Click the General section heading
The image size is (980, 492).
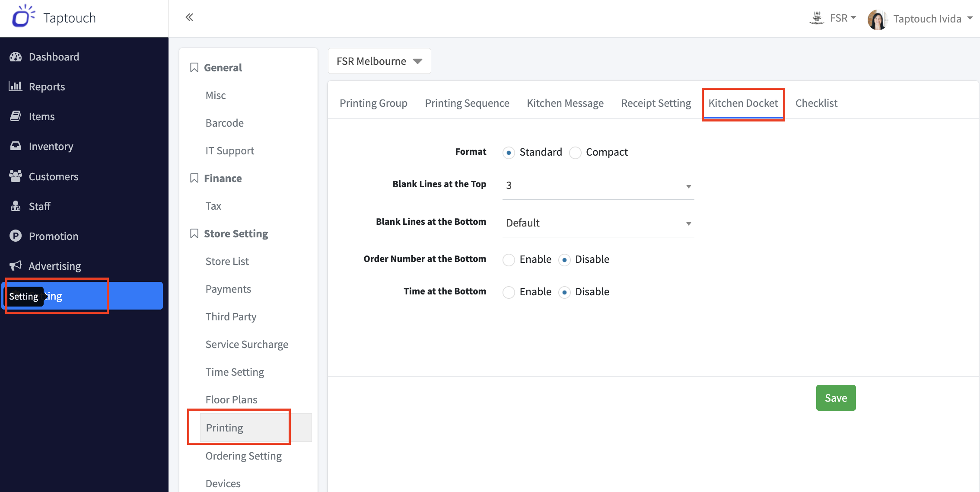click(x=223, y=67)
